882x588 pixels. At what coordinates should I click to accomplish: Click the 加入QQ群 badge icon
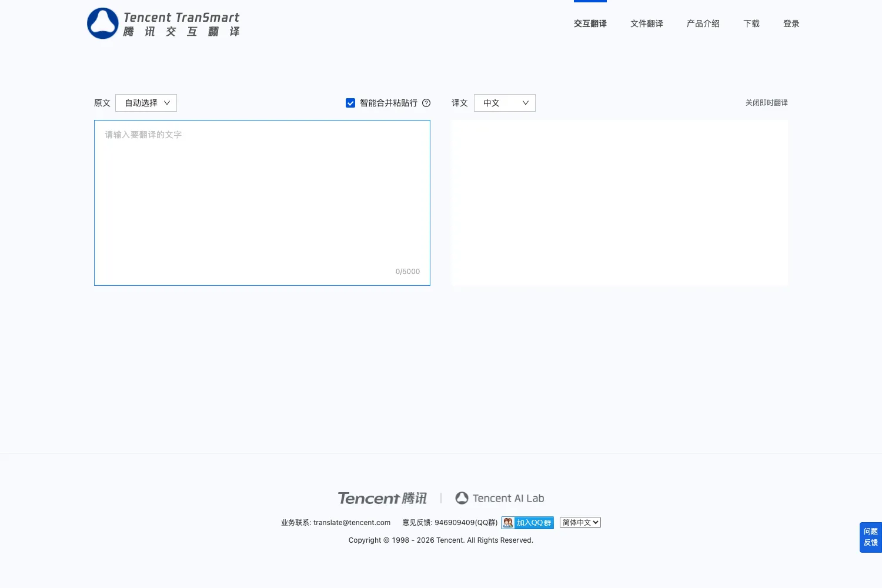coord(527,523)
